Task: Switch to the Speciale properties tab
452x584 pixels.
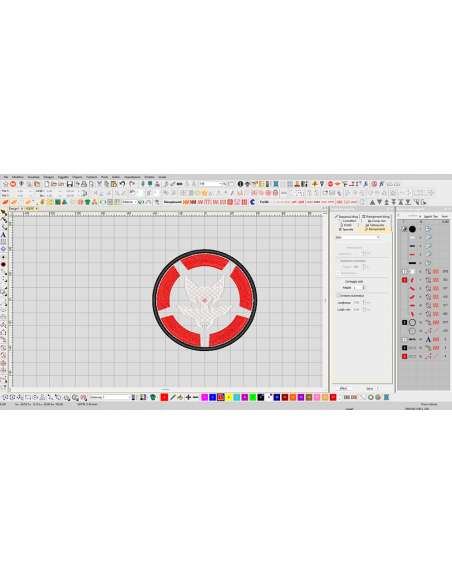Action: pos(346,229)
